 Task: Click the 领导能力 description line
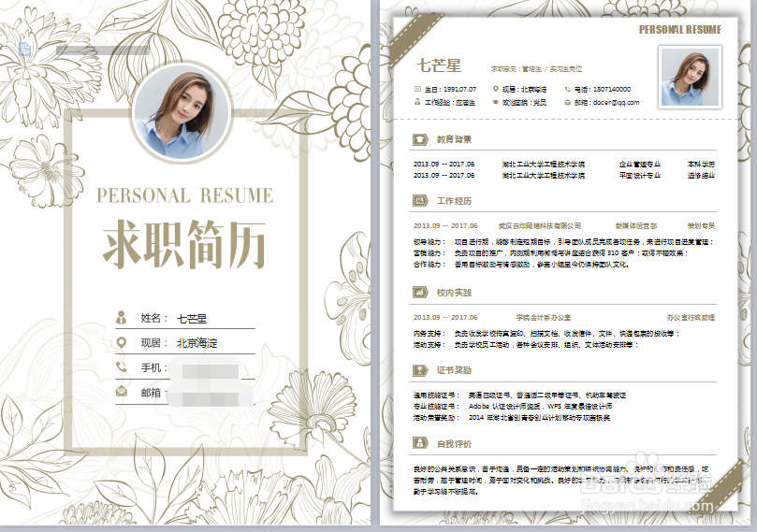(563, 241)
